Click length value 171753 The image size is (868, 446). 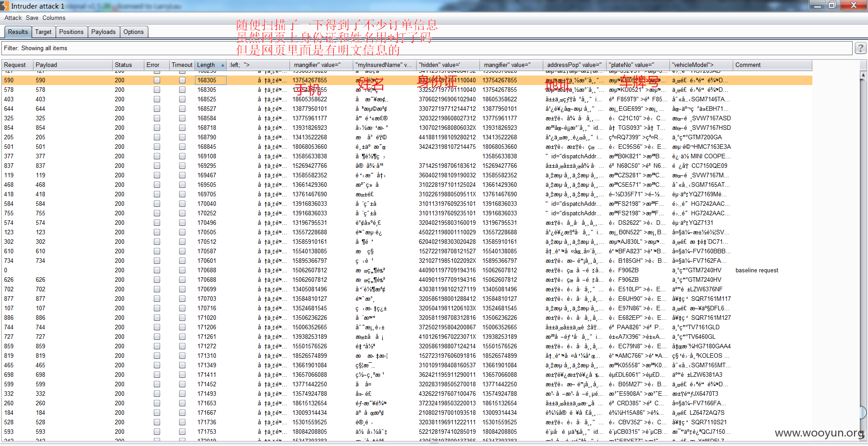pos(207,432)
